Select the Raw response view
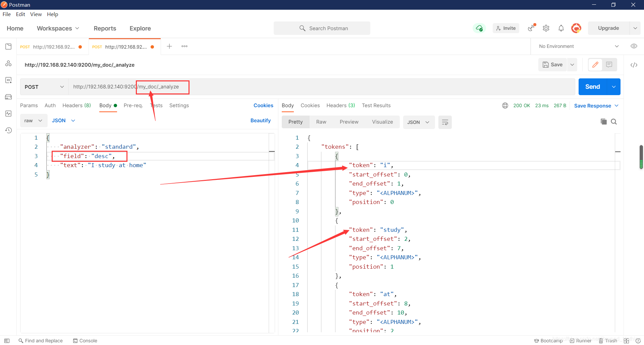Image resolution: width=644 pixels, height=345 pixels. tap(321, 122)
